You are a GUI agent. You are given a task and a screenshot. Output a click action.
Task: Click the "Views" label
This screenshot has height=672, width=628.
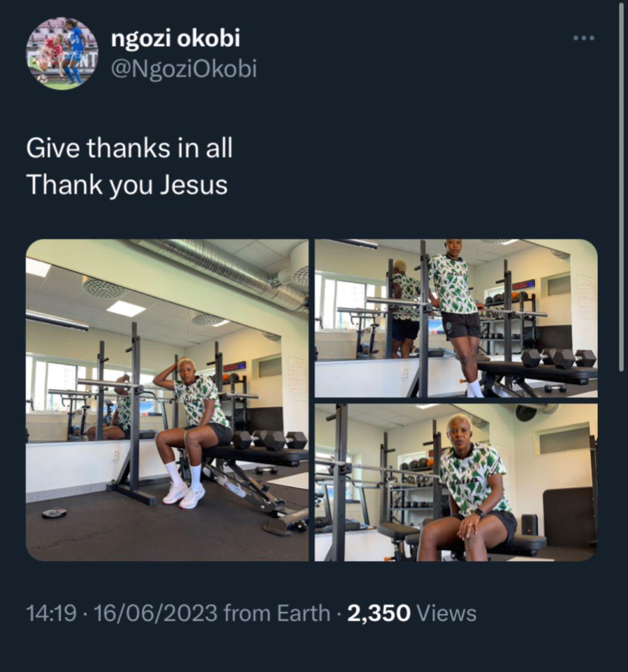coord(446,613)
